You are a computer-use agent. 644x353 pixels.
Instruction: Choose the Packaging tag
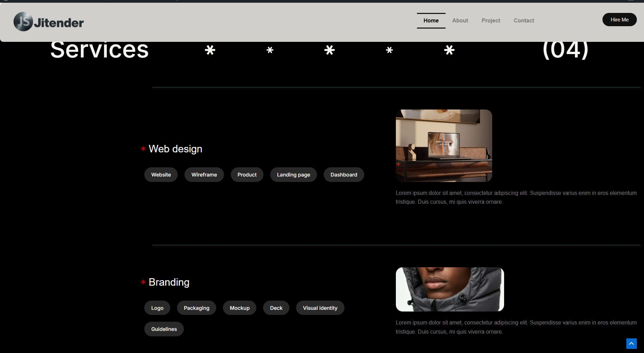click(196, 308)
